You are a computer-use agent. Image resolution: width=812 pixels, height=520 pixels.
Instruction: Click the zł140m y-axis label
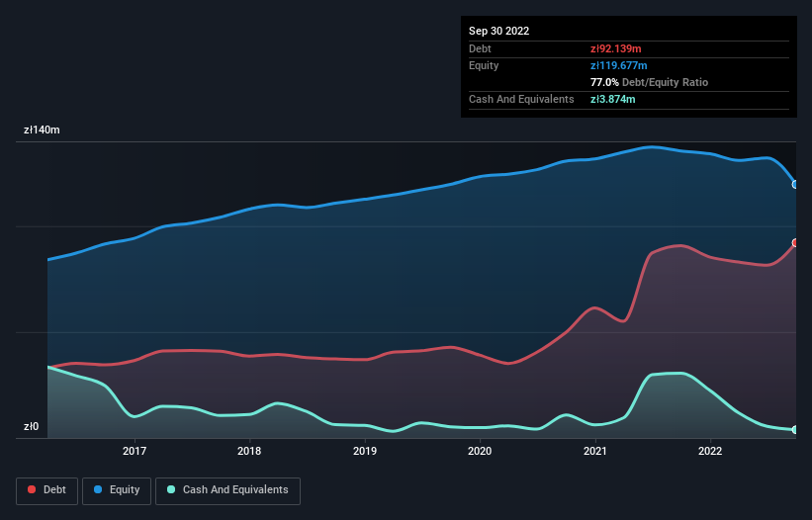tap(42, 130)
